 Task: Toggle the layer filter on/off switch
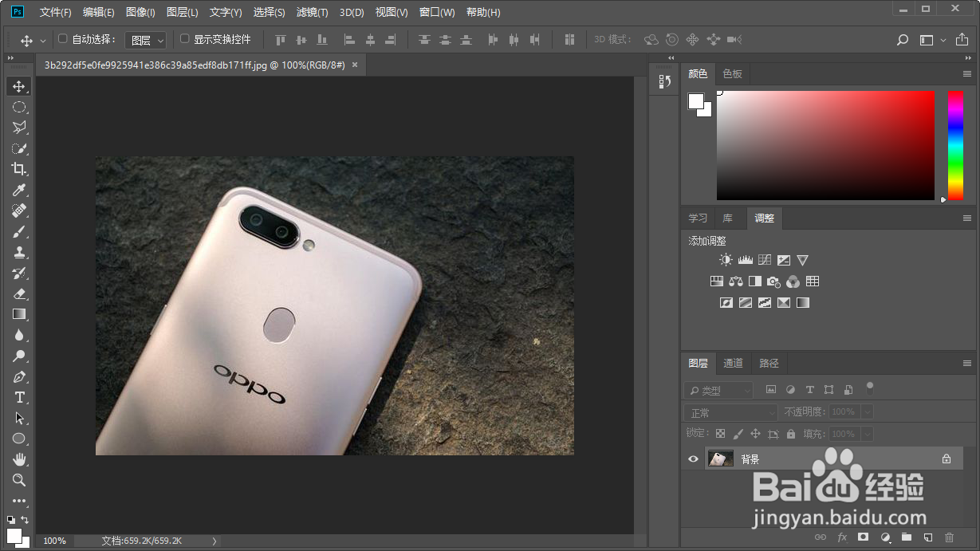click(x=870, y=388)
